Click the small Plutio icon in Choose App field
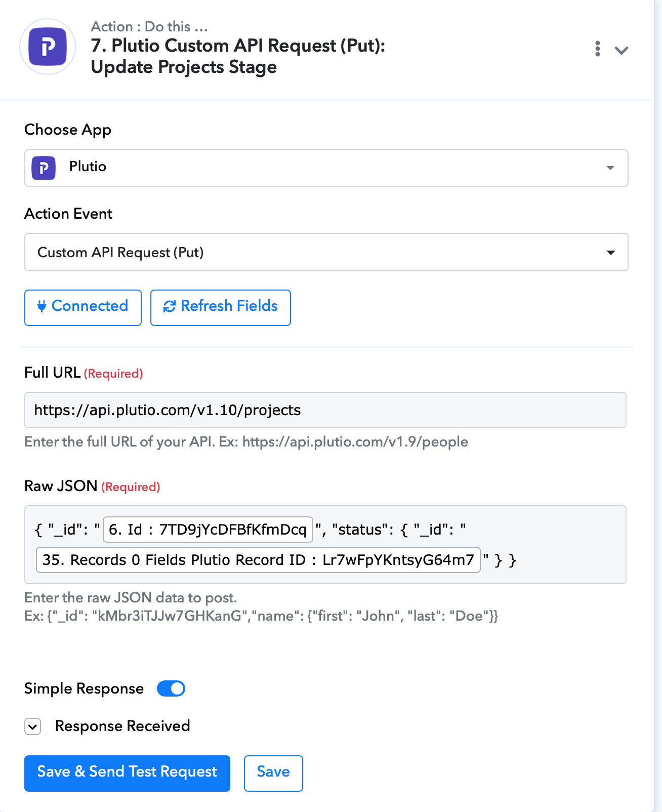The image size is (662, 812). (x=44, y=168)
